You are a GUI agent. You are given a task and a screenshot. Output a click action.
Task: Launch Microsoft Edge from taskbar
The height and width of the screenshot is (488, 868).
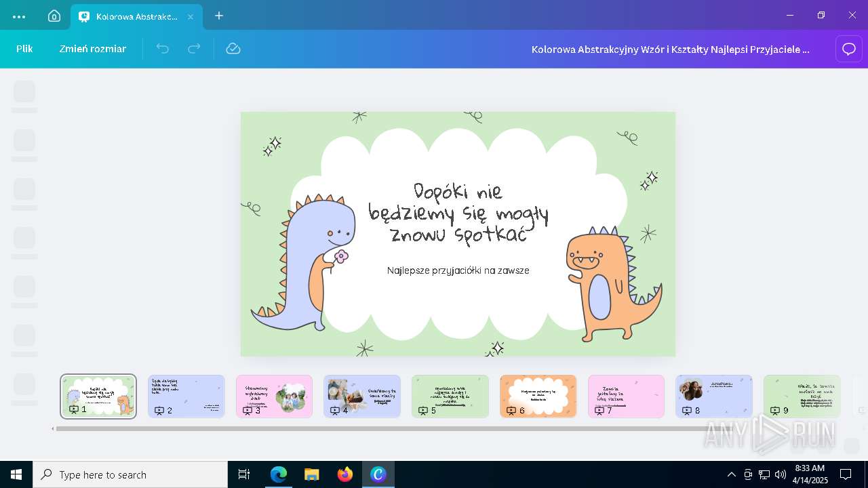[279, 474]
